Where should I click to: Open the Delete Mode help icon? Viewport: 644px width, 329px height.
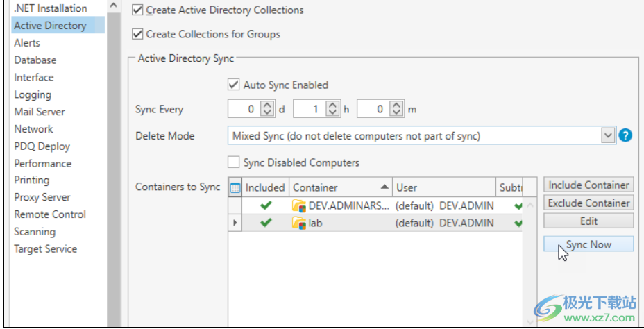tap(625, 135)
